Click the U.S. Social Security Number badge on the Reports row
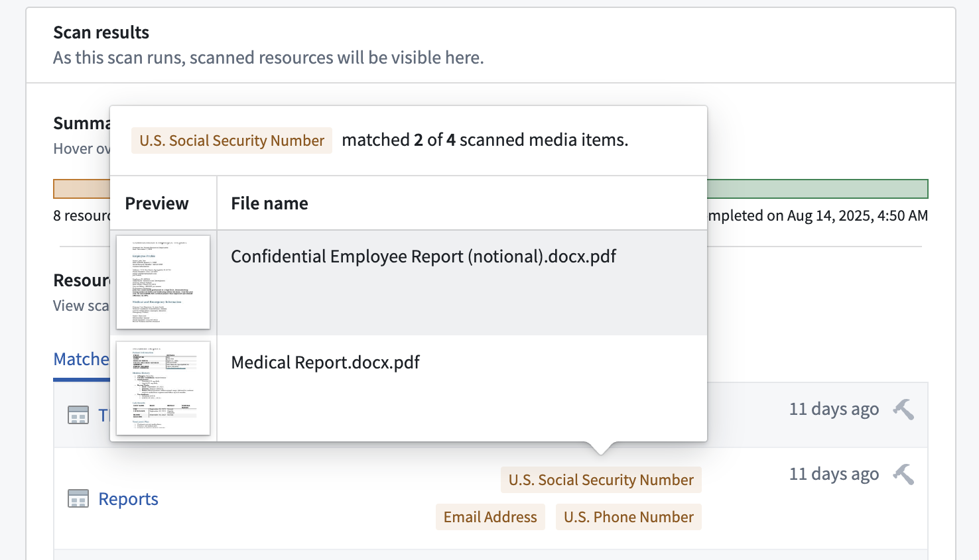The width and height of the screenshot is (979, 560). [x=600, y=479]
